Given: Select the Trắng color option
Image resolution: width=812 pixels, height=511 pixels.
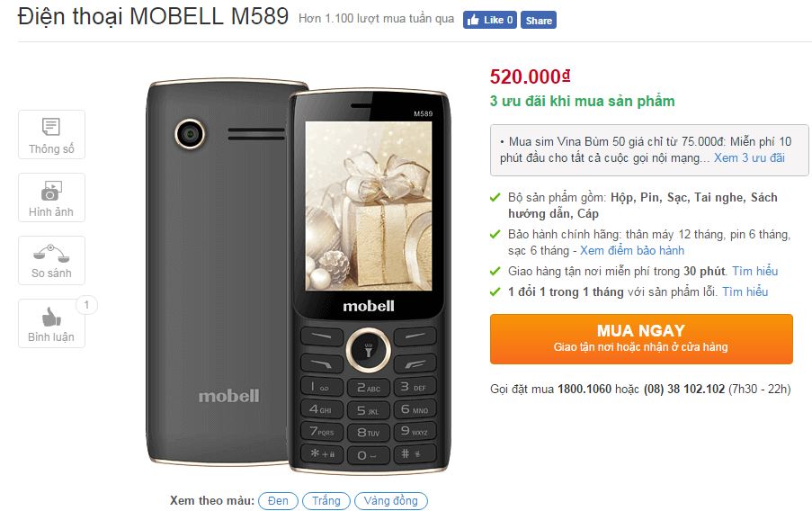Looking at the screenshot, I should pos(326,500).
